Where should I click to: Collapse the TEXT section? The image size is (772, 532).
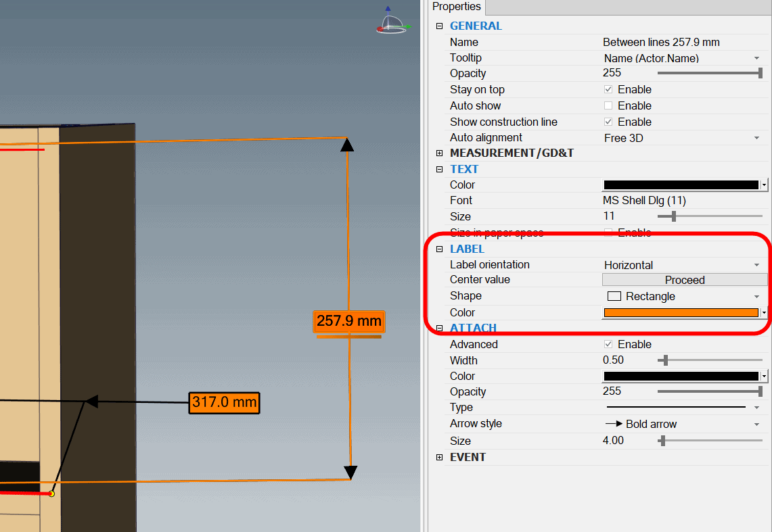coord(439,169)
